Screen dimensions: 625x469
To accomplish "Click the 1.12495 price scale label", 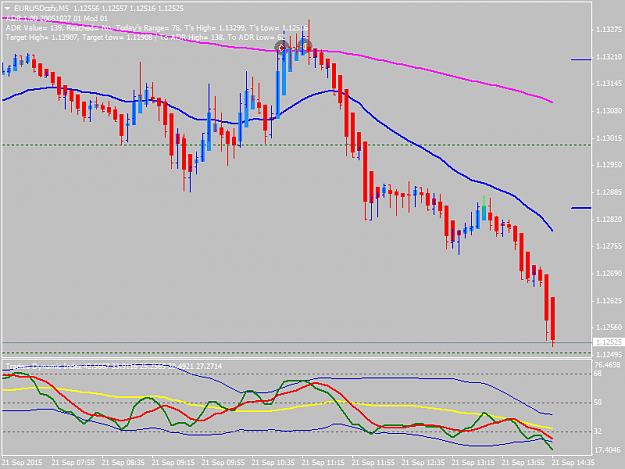I will coord(609,355).
